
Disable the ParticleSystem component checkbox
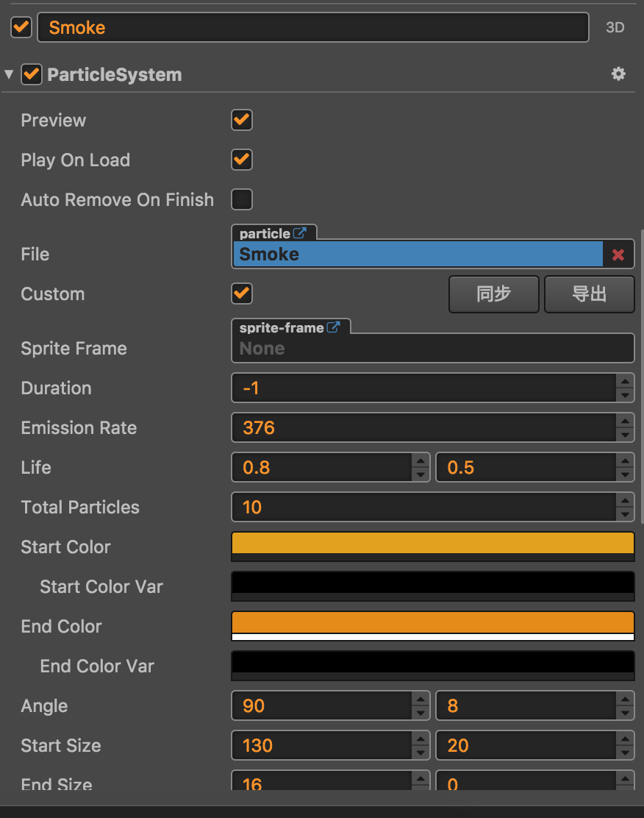pyautogui.click(x=31, y=74)
